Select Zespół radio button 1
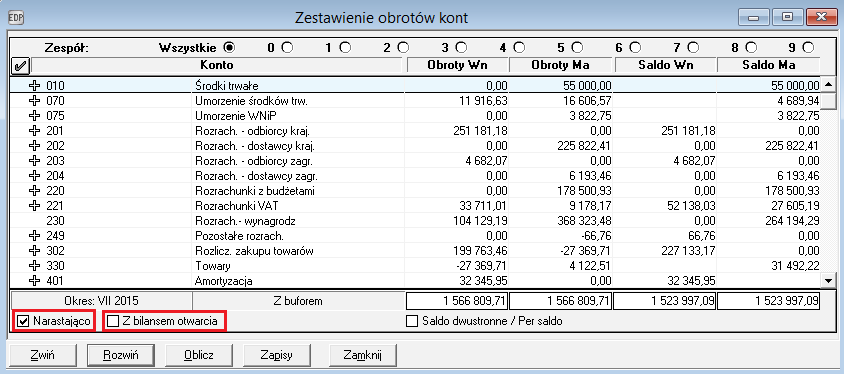The image size is (844, 374). pos(345,48)
